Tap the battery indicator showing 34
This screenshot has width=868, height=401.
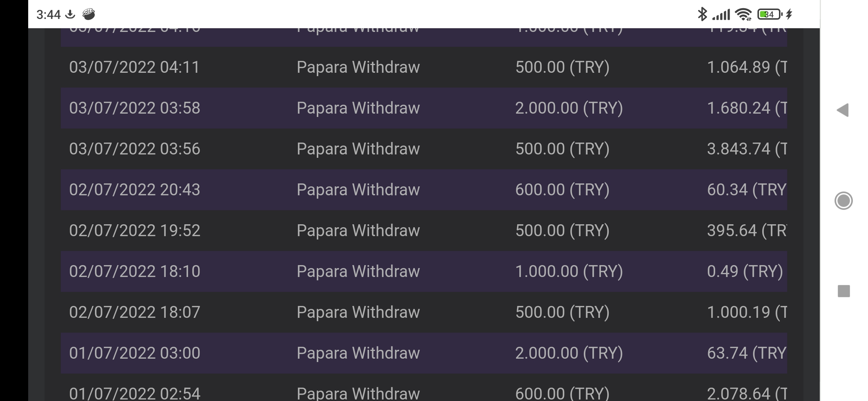770,14
